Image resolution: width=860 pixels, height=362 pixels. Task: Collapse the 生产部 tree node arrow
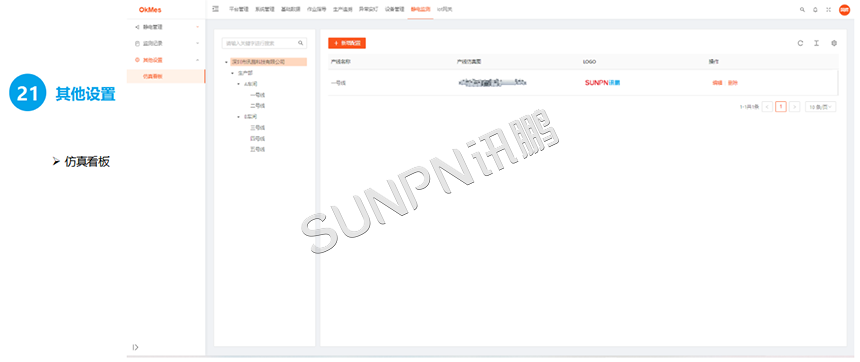pos(233,73)
